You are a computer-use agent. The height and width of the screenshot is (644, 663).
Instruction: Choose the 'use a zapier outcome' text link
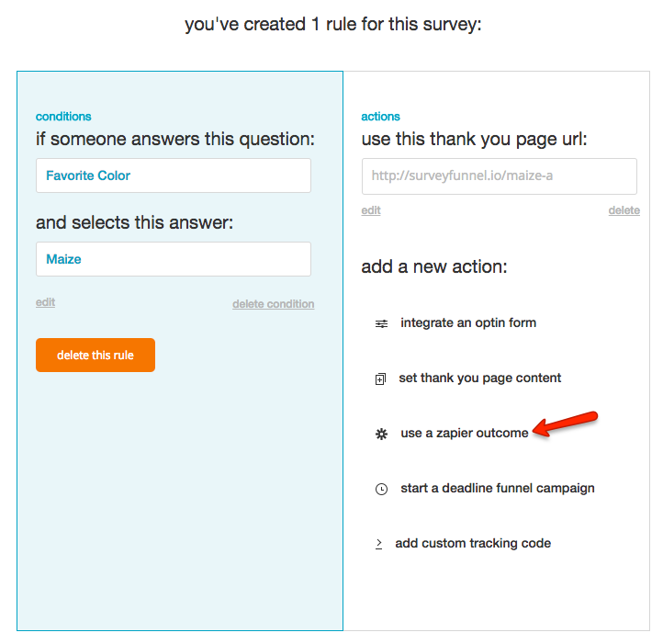(465, 433)
